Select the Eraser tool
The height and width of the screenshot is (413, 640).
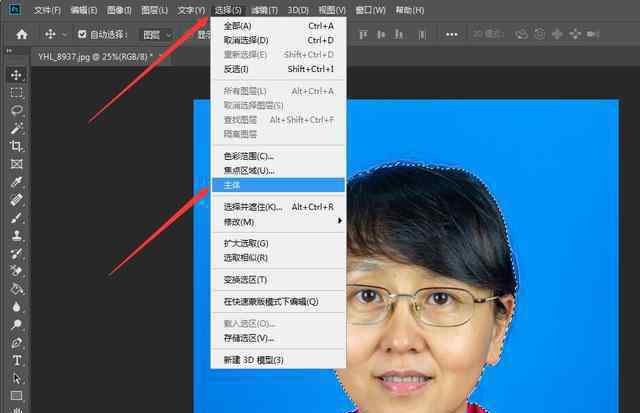pos(16,271)
